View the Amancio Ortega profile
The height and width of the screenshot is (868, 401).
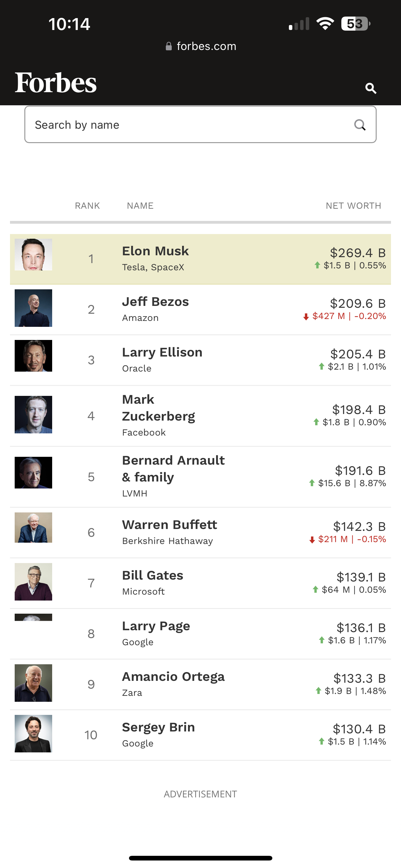tap(173, 676)
